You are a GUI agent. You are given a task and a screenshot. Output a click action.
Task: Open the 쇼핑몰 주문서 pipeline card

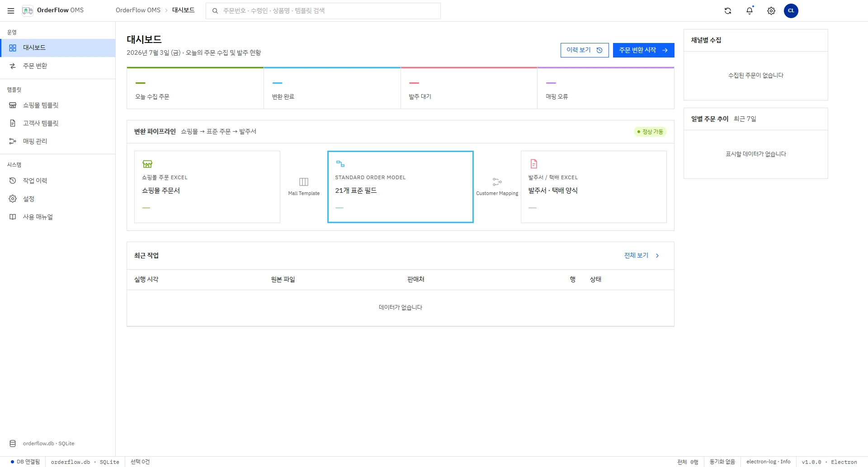coord(207,187)
